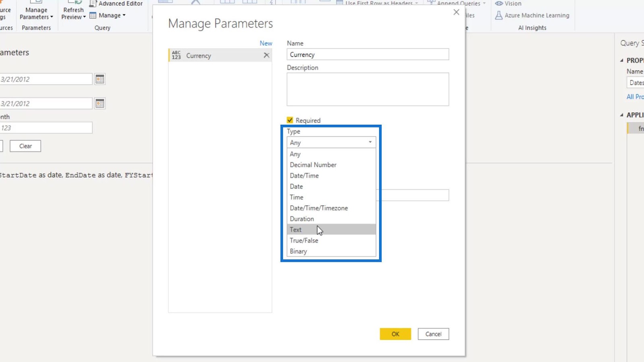Open the calendar picker beside first date
This screenshot has width=644, height=362.
100,79
